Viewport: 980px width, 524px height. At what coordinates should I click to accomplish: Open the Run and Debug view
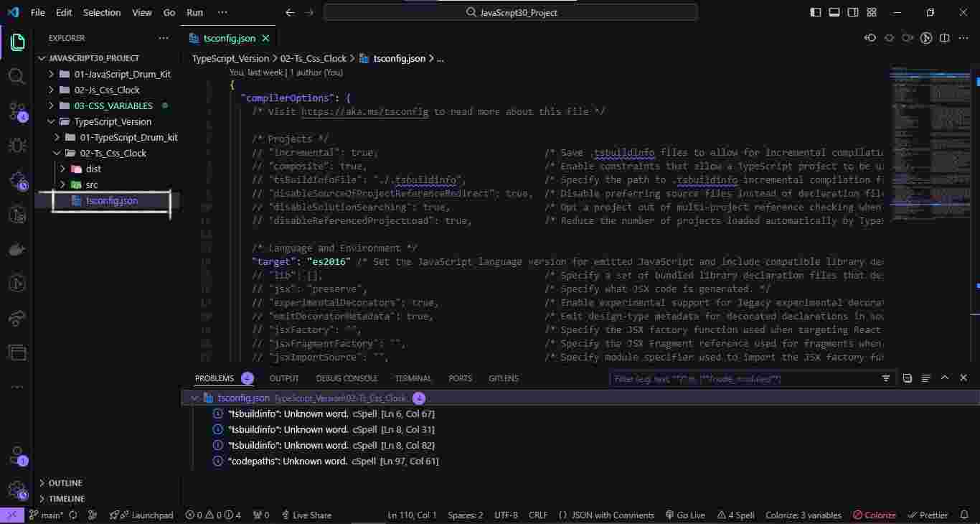[17, 145]
